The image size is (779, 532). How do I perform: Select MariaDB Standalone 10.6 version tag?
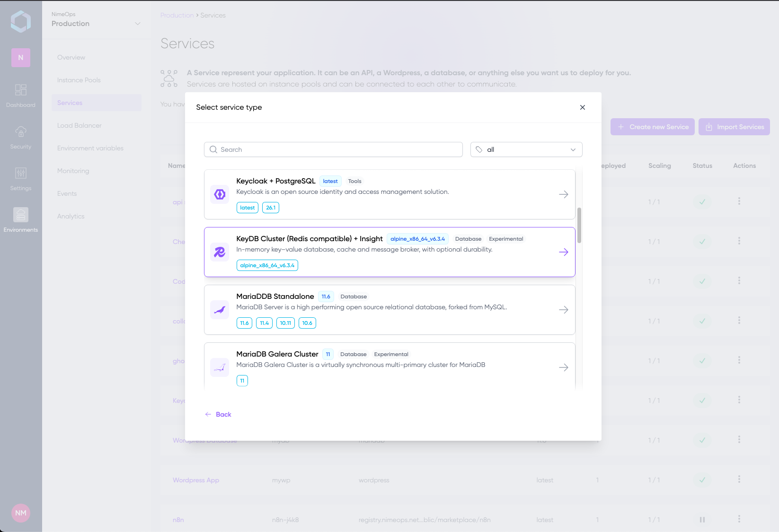(307, 323)
